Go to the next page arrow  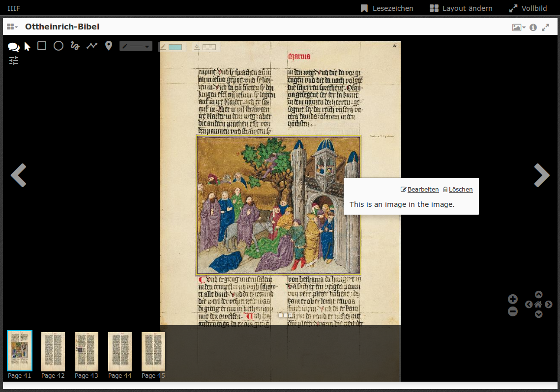pos(541,175)
